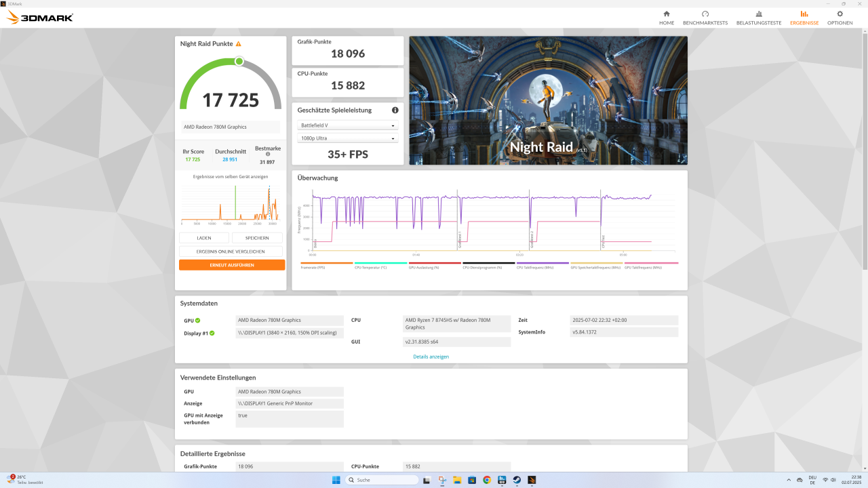Click the CPU-Punkte value 15 882 at top
This screenshot has height=488, width=868.
pyautogui.click(x=348, y=85)
